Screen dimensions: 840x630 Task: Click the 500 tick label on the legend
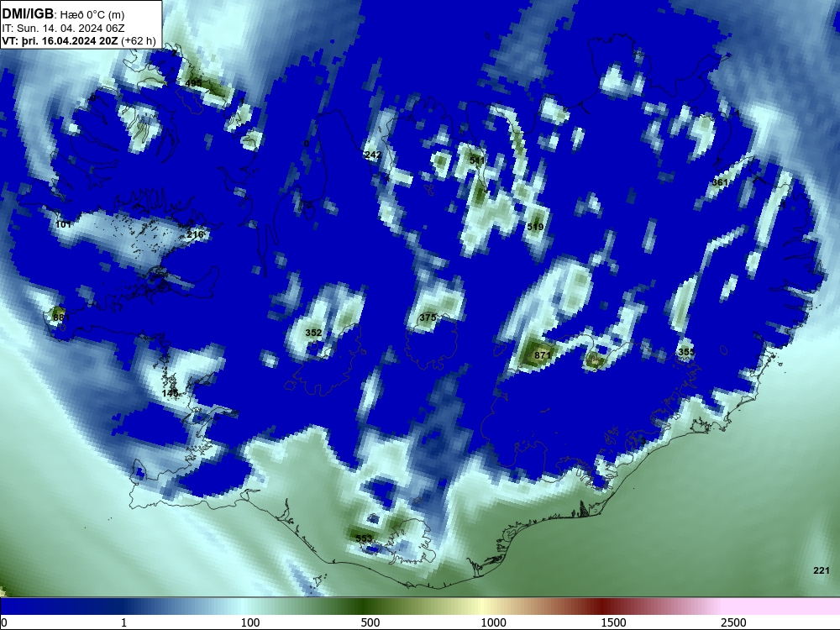(370, 622)
